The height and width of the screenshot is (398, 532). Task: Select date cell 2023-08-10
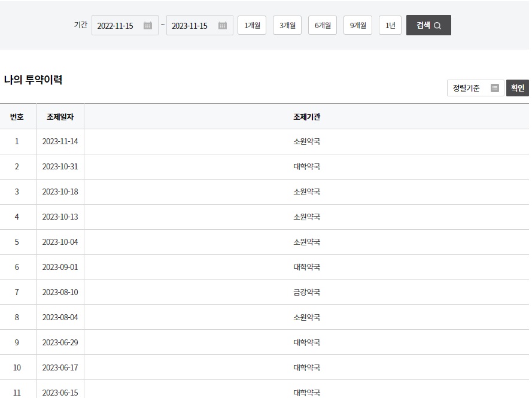tap(60, 292)
